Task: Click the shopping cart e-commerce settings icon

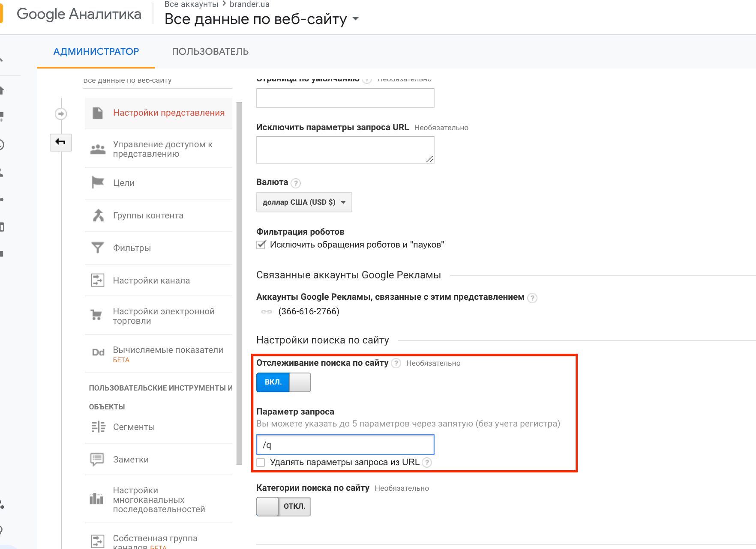Action: point(97,315)
